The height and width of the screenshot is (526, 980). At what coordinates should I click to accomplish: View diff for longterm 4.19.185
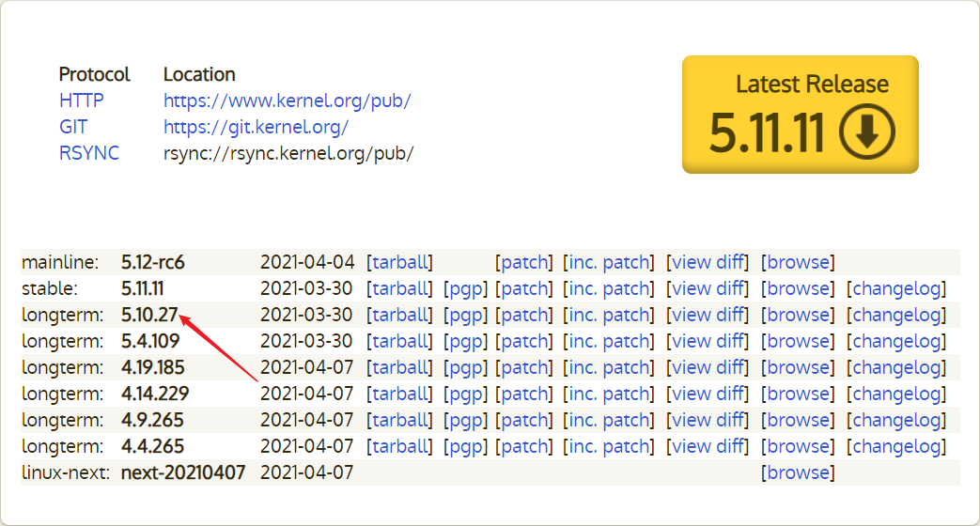click(x=708, y=367)
